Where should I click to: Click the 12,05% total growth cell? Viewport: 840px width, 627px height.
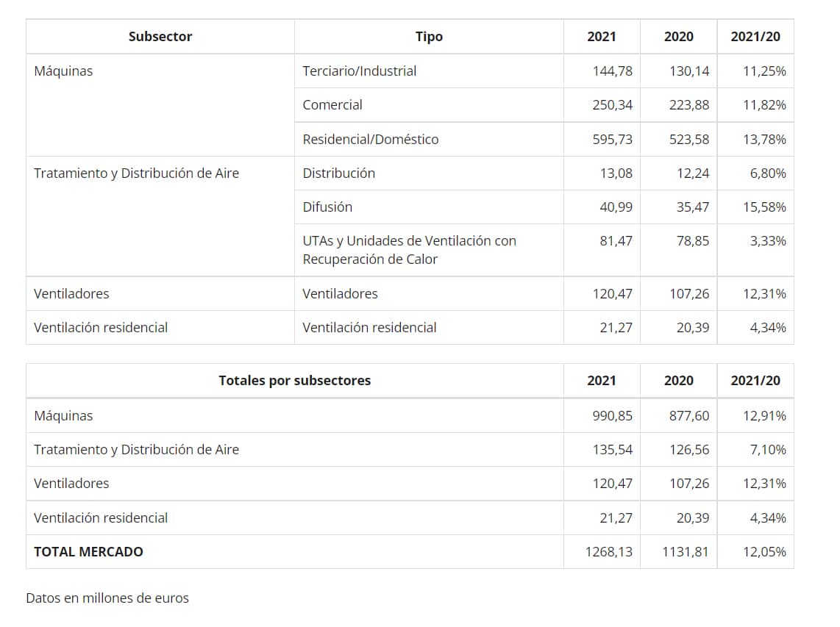pyautogui.click(x=764, y=552)
